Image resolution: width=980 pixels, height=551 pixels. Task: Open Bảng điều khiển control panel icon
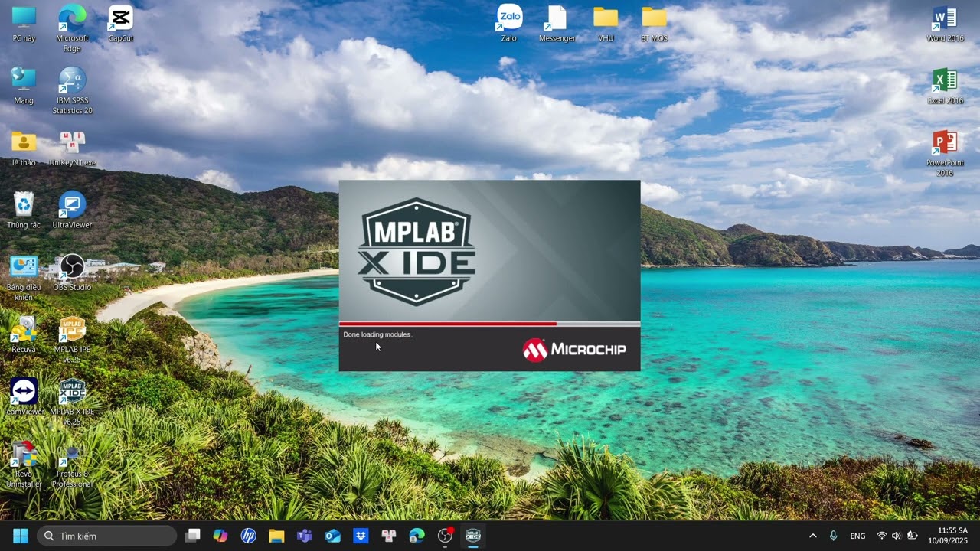24,278
